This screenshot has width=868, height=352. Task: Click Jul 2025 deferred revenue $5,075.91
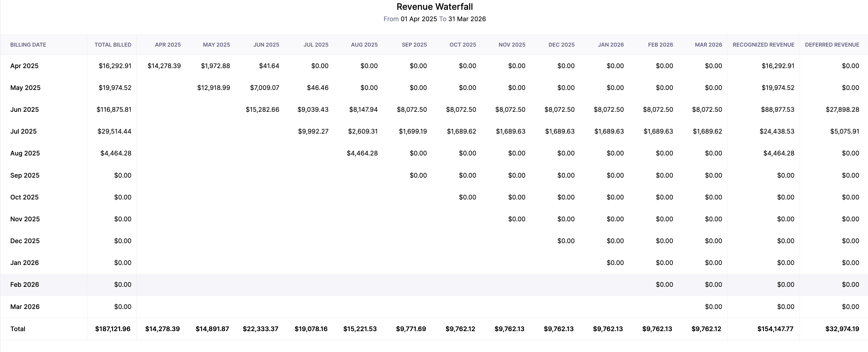pos(845,132)
